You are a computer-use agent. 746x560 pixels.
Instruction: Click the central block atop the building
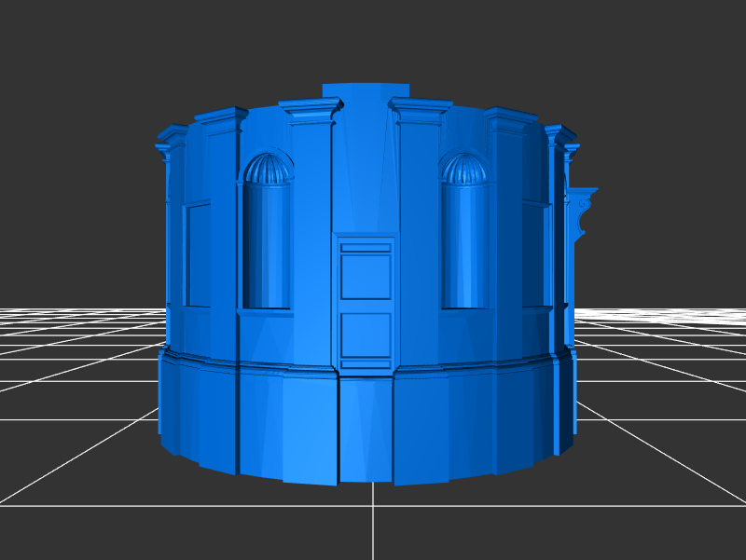click(366, 90)
